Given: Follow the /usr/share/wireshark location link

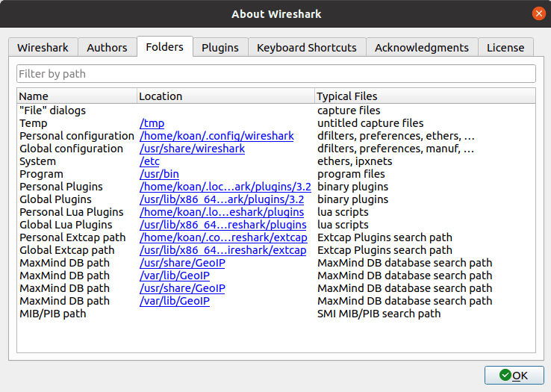Looking at the screenshot, I should tap(192, 149).
